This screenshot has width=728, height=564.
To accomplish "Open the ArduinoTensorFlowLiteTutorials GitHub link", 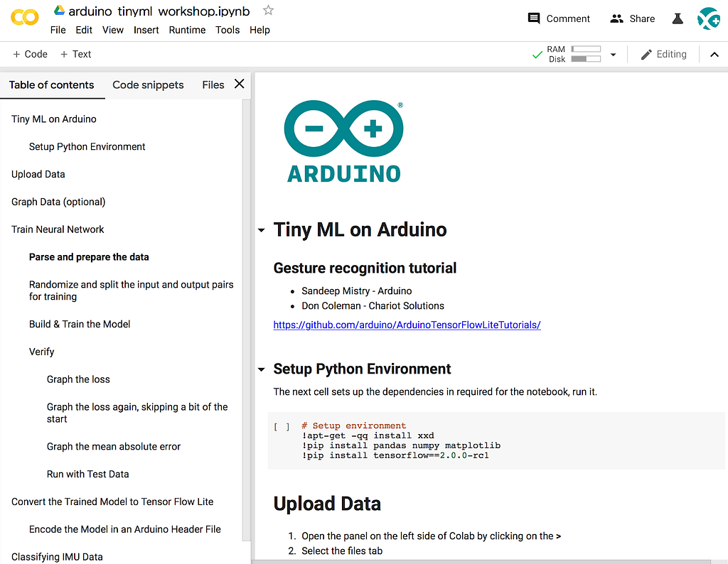I will 407,325.
